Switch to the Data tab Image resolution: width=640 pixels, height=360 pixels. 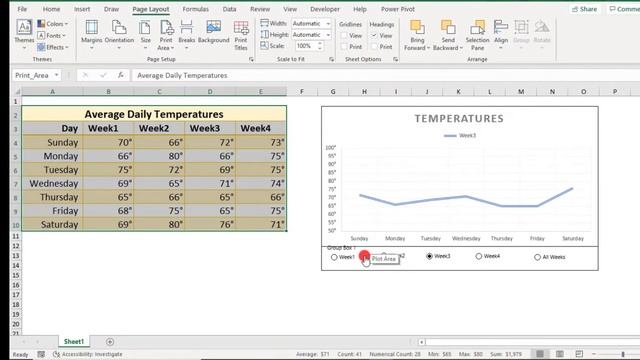coord(229,9)
